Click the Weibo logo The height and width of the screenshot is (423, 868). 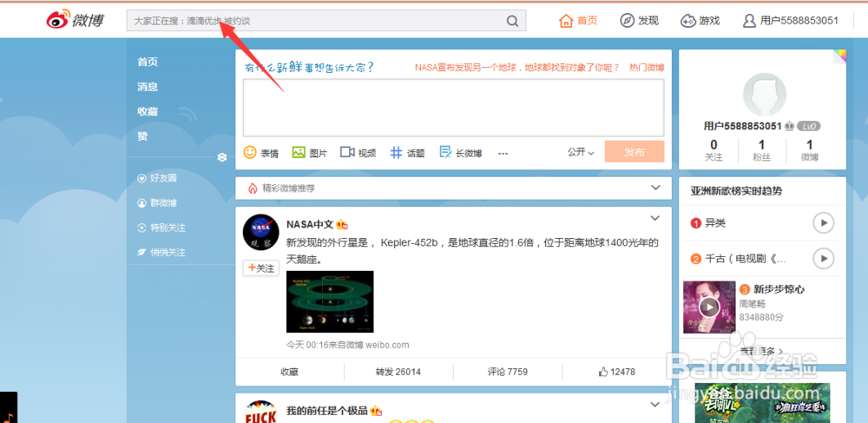click(75, 21)
